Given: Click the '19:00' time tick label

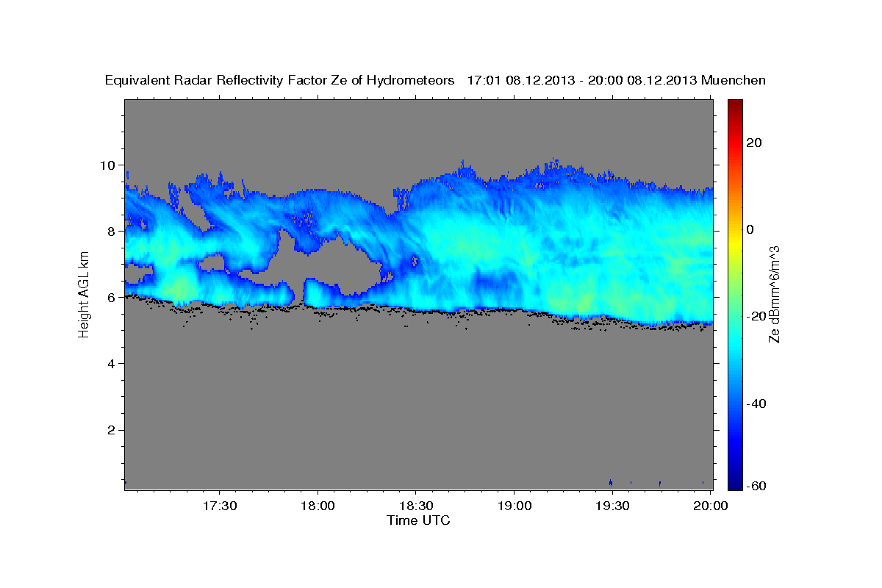Looking at the screenshot, I should pos(514,506).
